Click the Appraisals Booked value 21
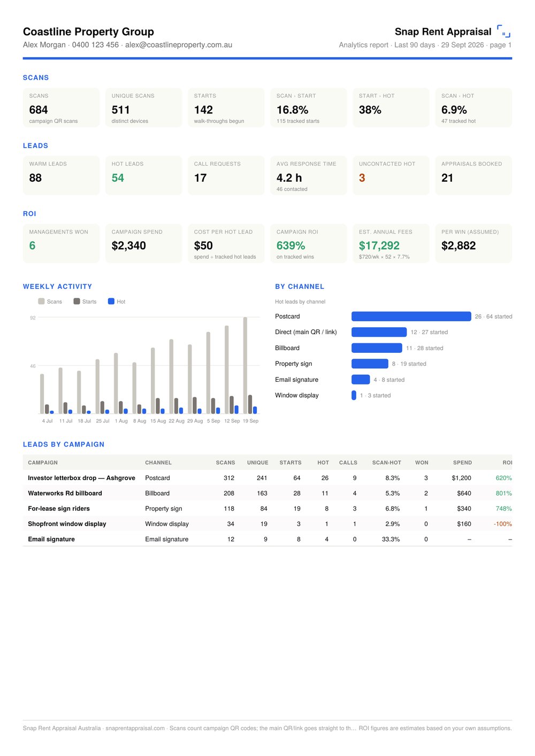Screen dimensions: 535x756 [447, 178]
